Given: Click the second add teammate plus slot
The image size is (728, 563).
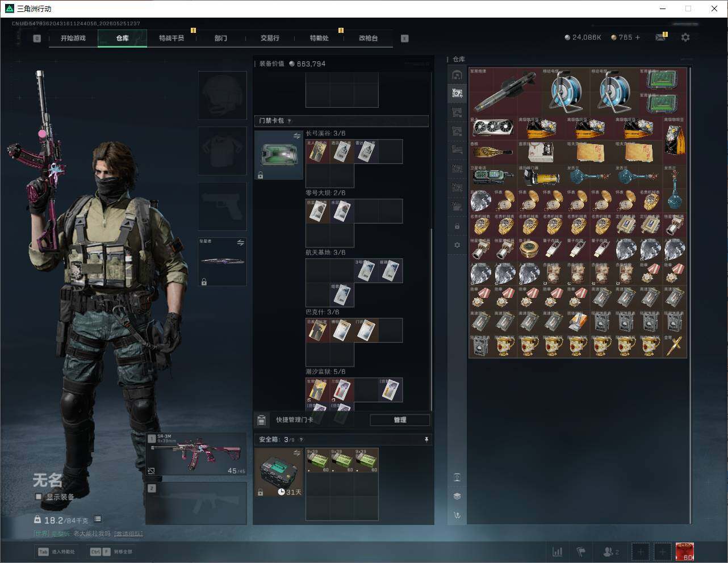Looking at the screenshot, I should [662, 552].
